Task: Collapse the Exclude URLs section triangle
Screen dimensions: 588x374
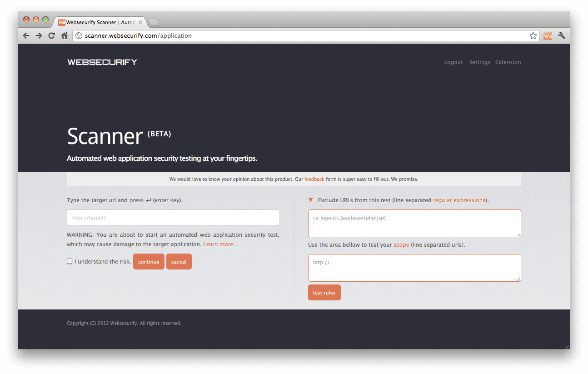Action: tap(311, 200)
